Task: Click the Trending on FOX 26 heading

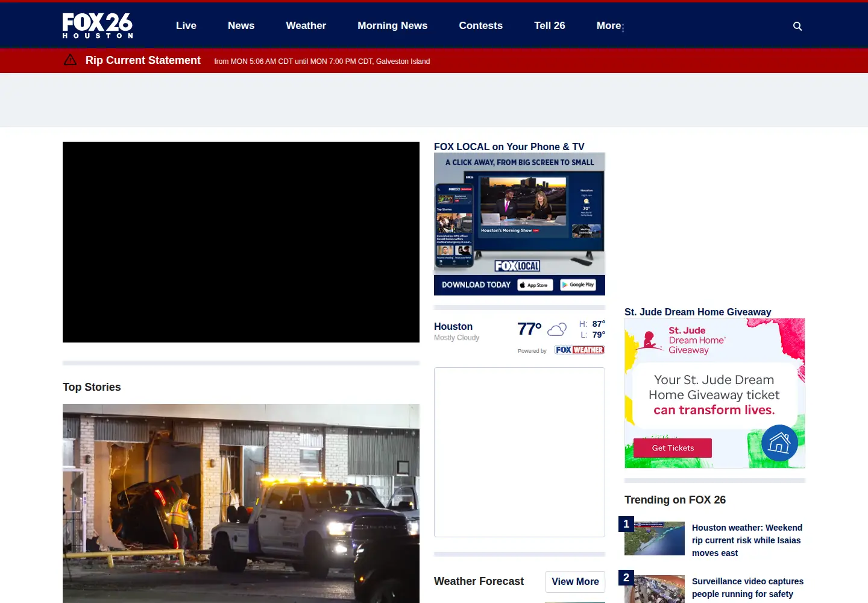Action: coord(675,500)
